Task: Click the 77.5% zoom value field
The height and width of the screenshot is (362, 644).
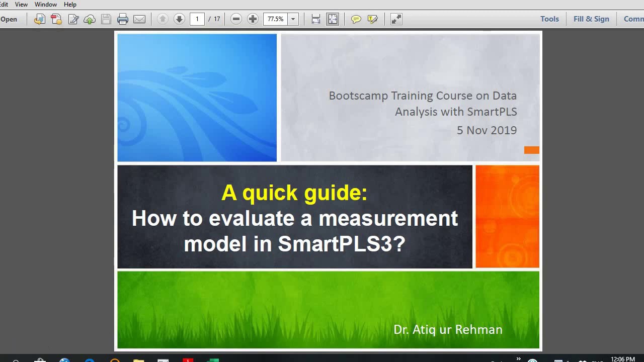Action: [x=275, y=19]
